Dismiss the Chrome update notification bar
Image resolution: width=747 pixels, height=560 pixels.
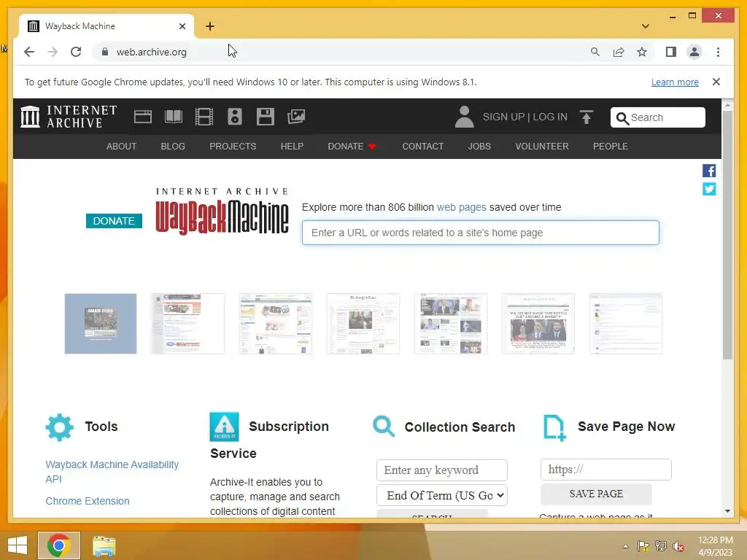[716, 82]
